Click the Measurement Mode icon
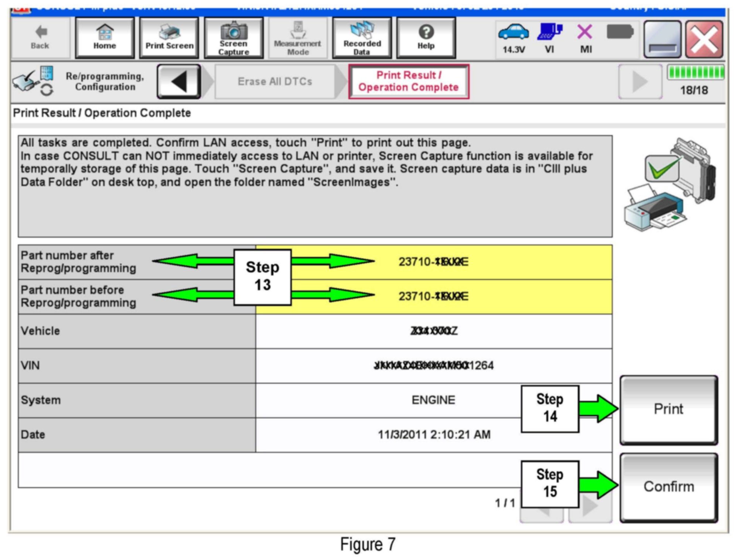 pos(298,37)
